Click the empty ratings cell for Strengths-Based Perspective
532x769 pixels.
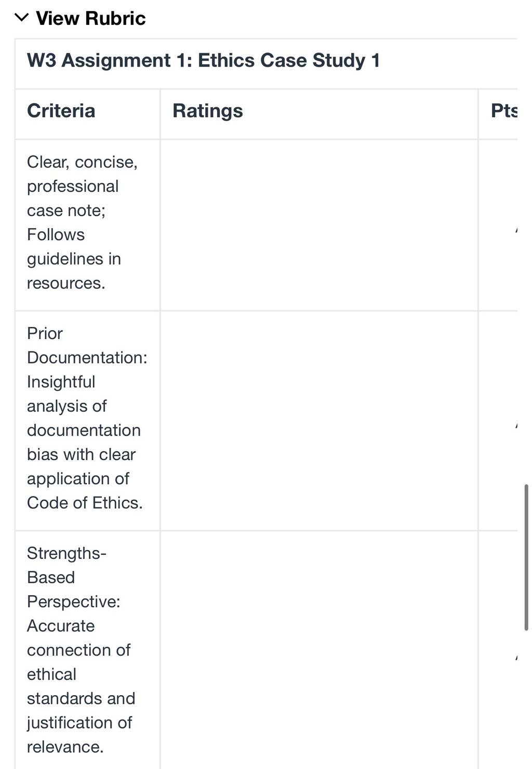319,650
